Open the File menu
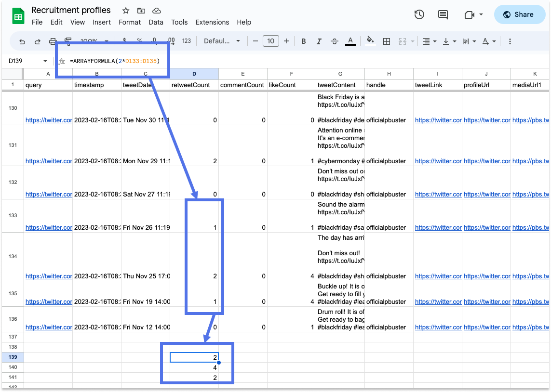551x392 pixels. [37, 22]
